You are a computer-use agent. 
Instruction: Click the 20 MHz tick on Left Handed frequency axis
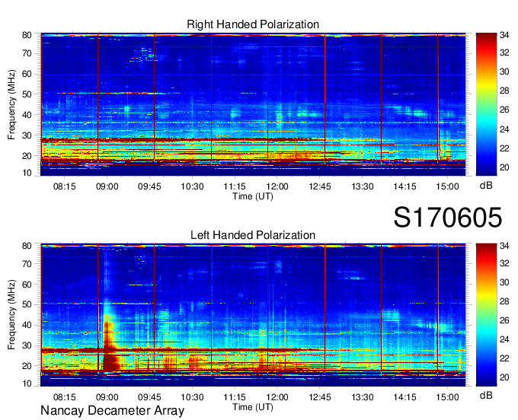[x=27, y=366]
